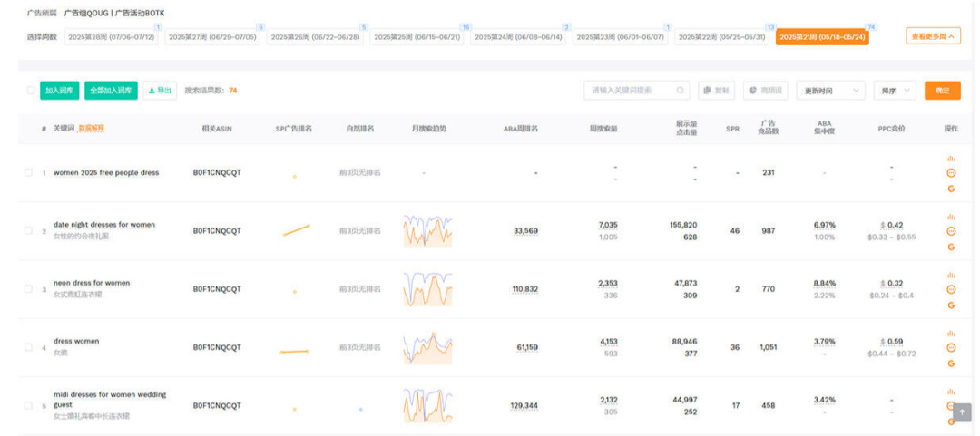Click ASIN B0F1CNQCQT in 'neon dress for women' row

(217, 289)
